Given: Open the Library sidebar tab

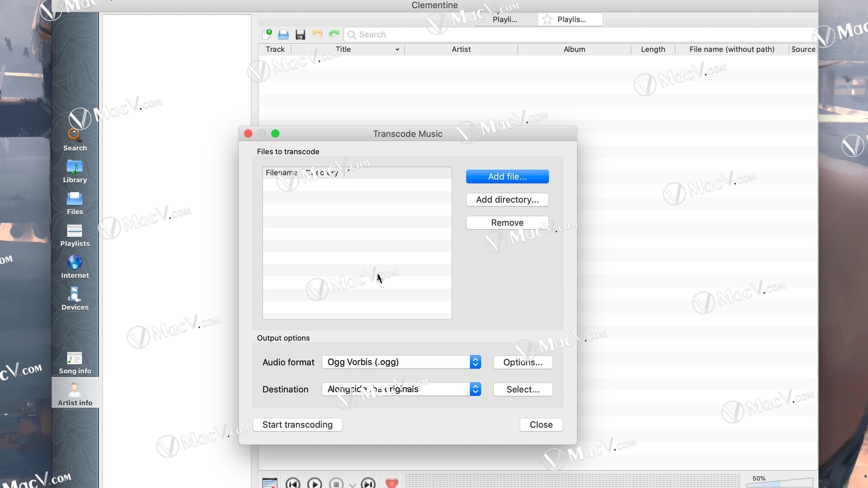Looking at the screenshot, I should point(75,172).
